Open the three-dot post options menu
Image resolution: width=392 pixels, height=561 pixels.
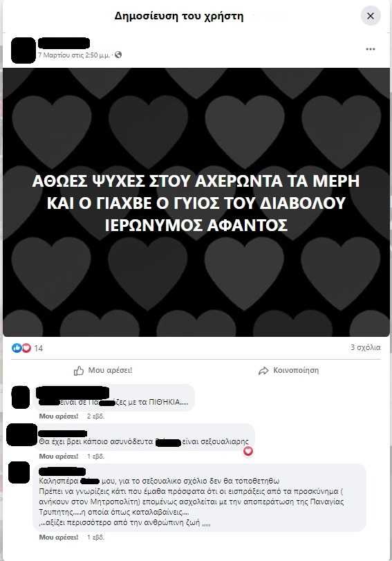(x=371, y=49)
